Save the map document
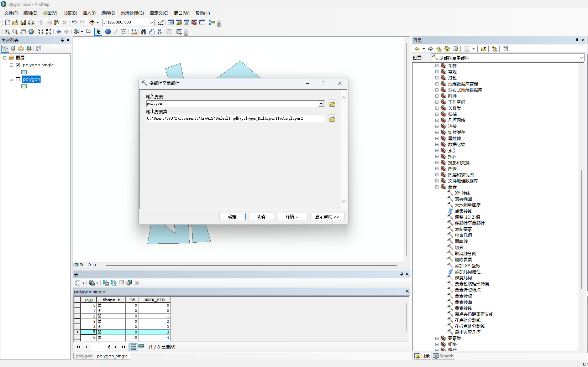 tap(23, 22)
